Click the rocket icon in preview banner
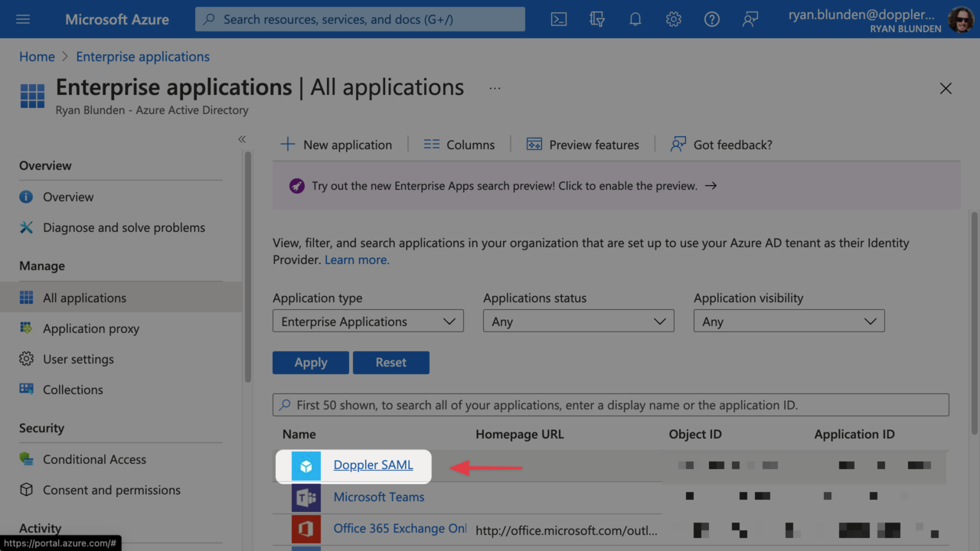 click(296, 186)
